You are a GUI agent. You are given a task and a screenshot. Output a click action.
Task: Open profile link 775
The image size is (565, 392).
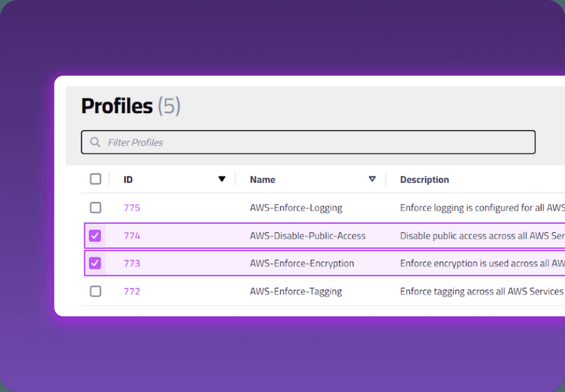tap(132, 208)
